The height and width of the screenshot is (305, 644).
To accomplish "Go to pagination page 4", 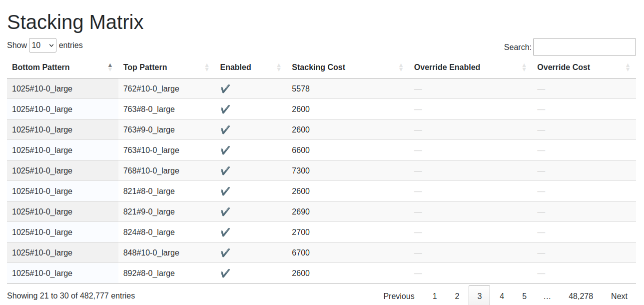I will (502, 296).
